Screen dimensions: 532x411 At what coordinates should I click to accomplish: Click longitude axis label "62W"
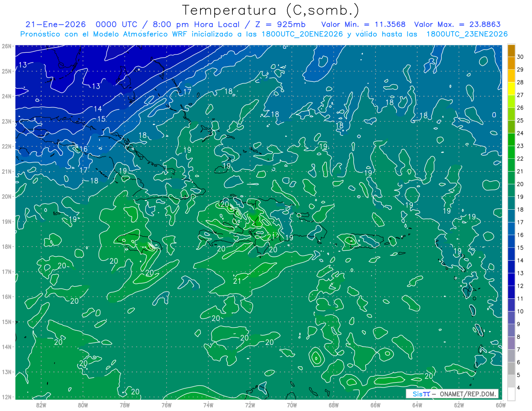pos(459,405)
